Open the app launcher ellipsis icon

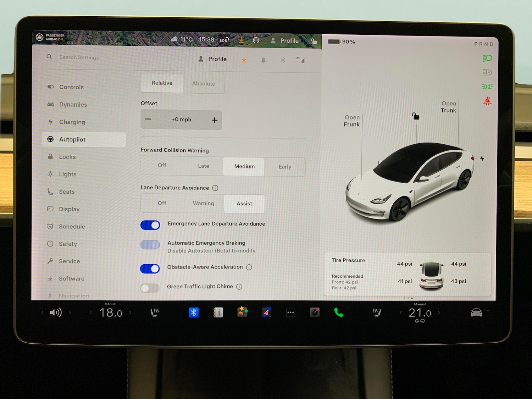tap(290, 312)
